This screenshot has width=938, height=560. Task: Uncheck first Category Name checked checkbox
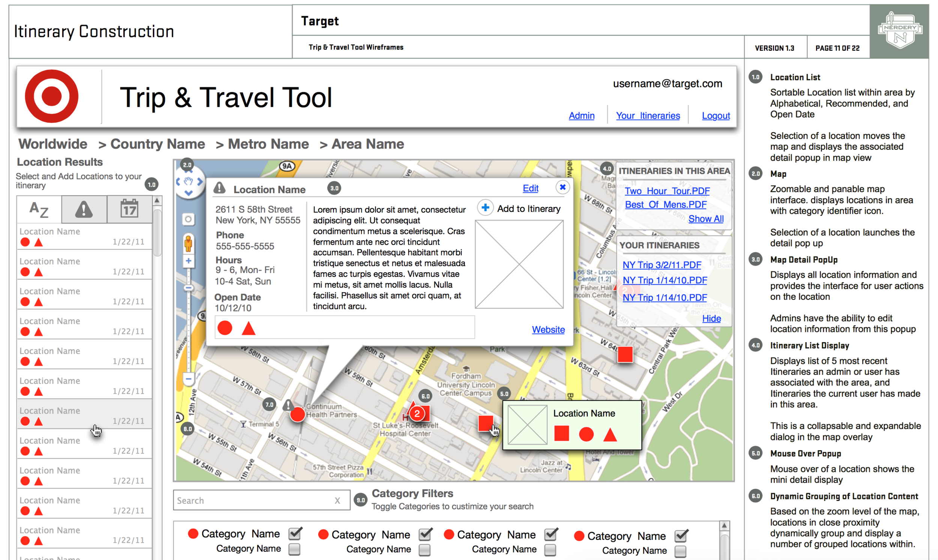pos(295,533)
